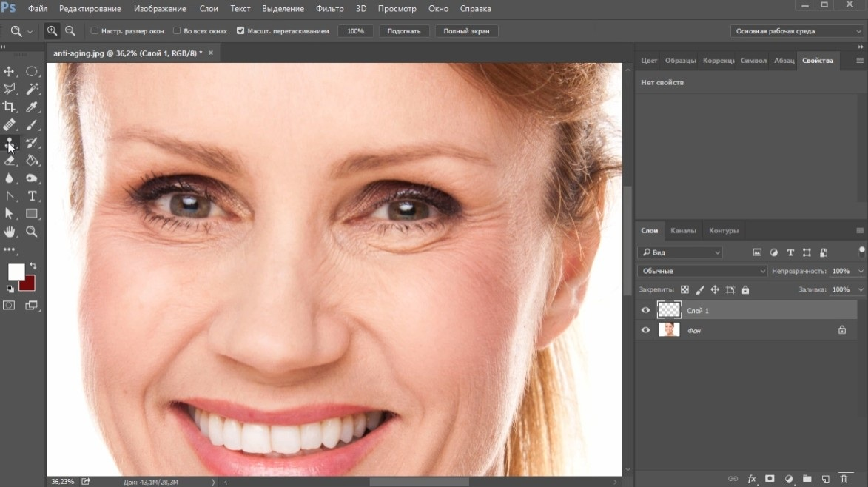Viewport: 868px width, 487px height.
Task: Select the Eyedropper tool
Action: (x=32, y=107)
